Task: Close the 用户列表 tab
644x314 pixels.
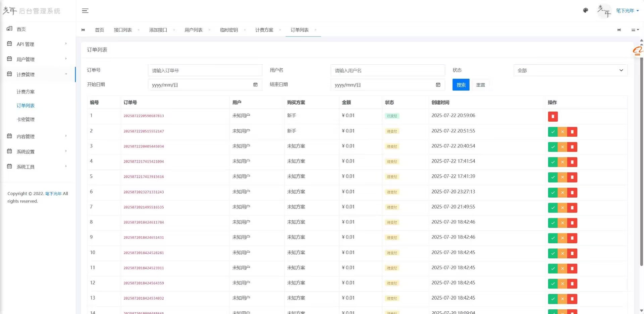Action: (209, 30)
